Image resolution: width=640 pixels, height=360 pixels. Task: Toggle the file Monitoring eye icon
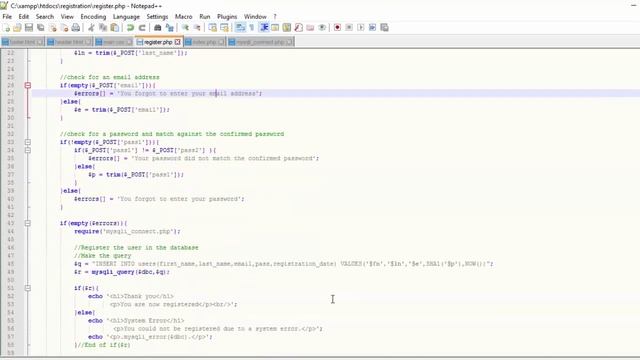(x=322, y=28)
